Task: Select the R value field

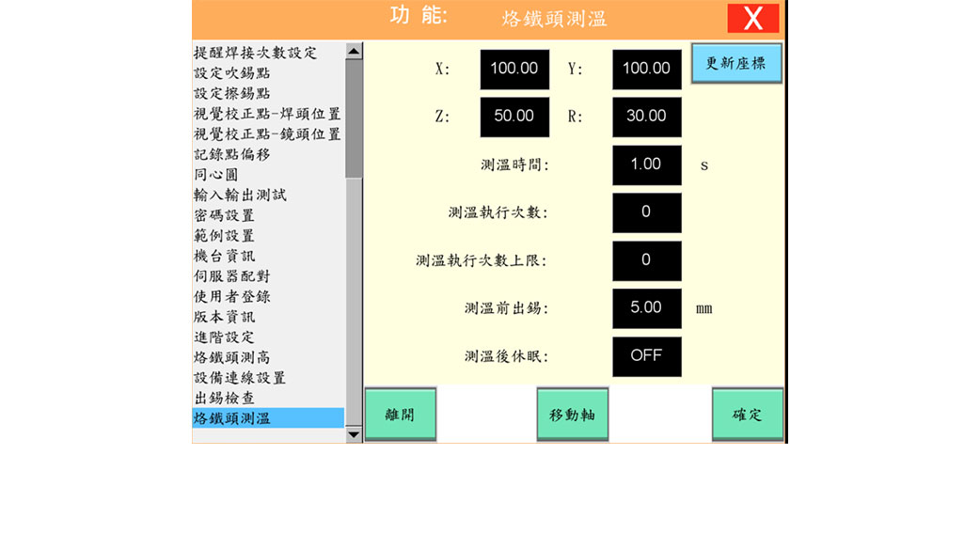Action: (x=646, y=117)
